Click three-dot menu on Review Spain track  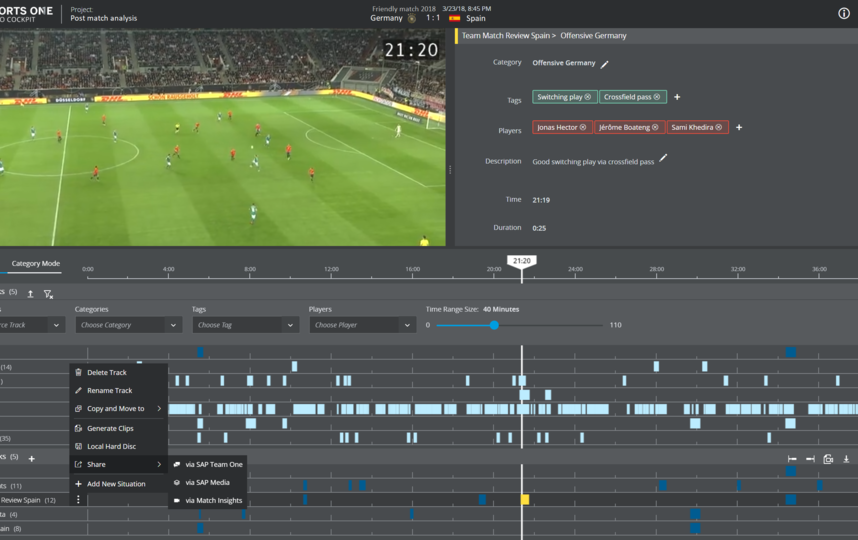[78, 500]
